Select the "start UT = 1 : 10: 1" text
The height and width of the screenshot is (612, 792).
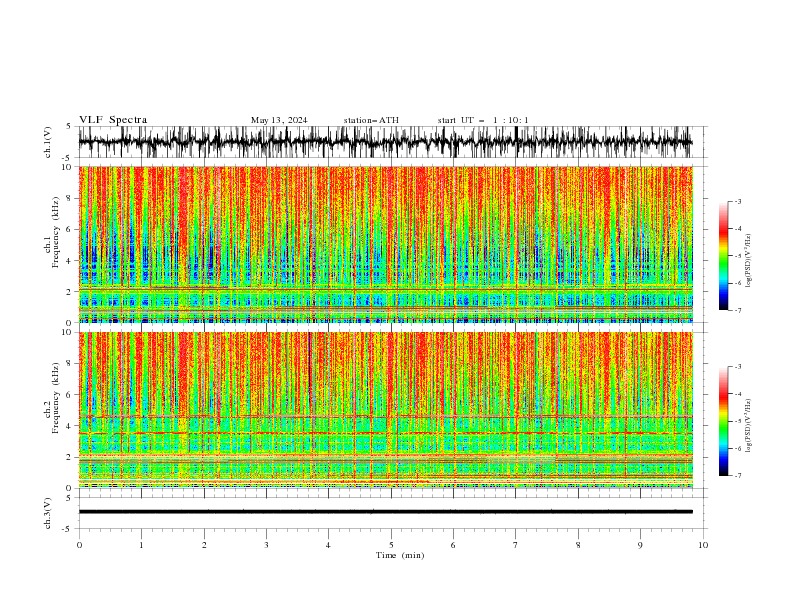coord(483,120)
